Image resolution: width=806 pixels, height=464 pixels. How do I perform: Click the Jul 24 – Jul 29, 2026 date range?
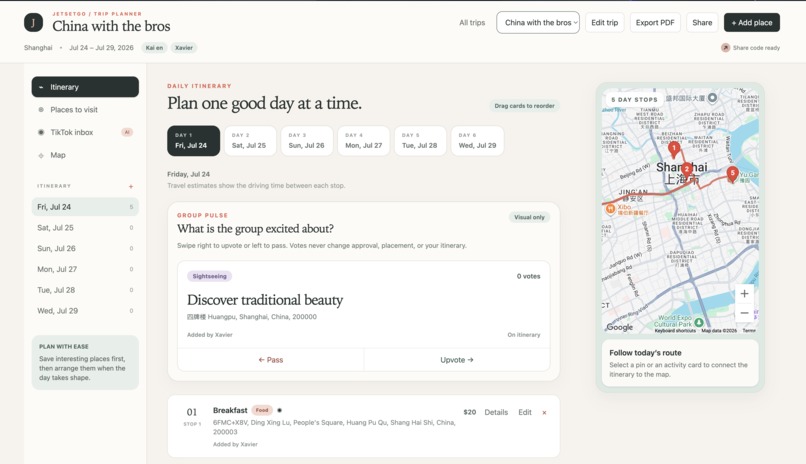tap(101, 48)
